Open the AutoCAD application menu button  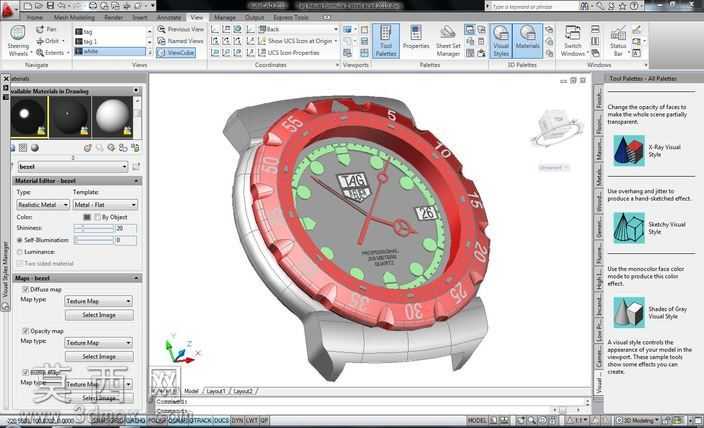[x=8, y=9]
